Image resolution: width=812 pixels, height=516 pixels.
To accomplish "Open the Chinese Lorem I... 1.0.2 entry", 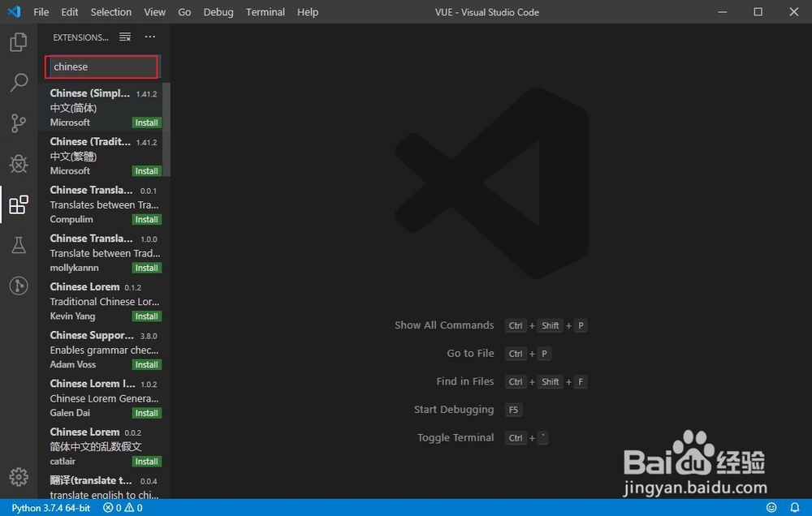I will point(104,398).
